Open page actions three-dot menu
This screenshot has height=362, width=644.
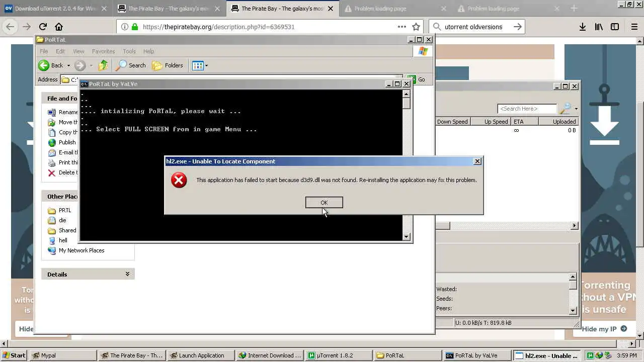point(401,27)
